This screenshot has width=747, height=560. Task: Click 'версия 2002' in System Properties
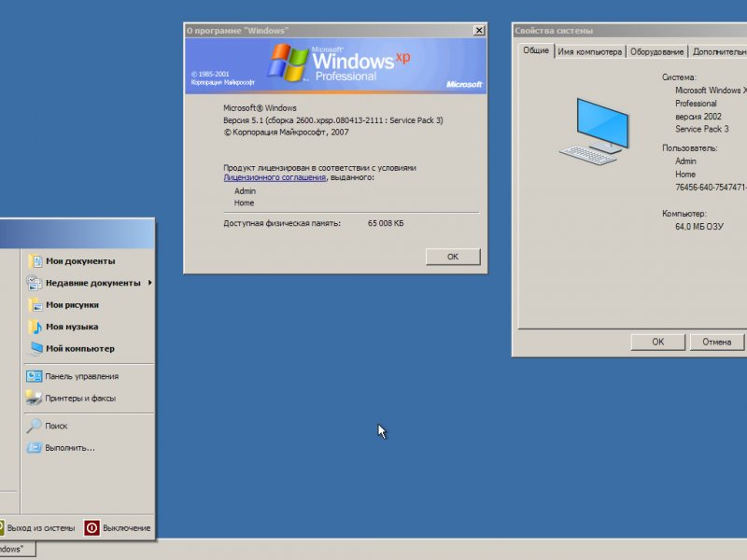click(698, 116)
